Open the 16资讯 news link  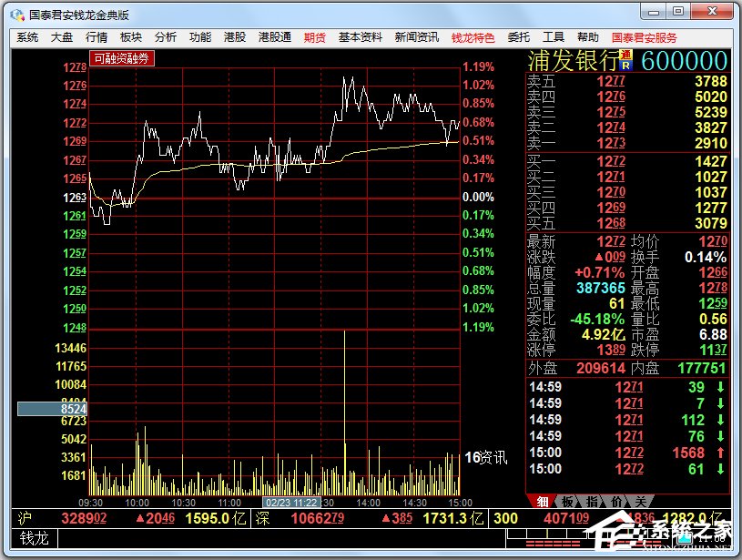click(486, 457)
